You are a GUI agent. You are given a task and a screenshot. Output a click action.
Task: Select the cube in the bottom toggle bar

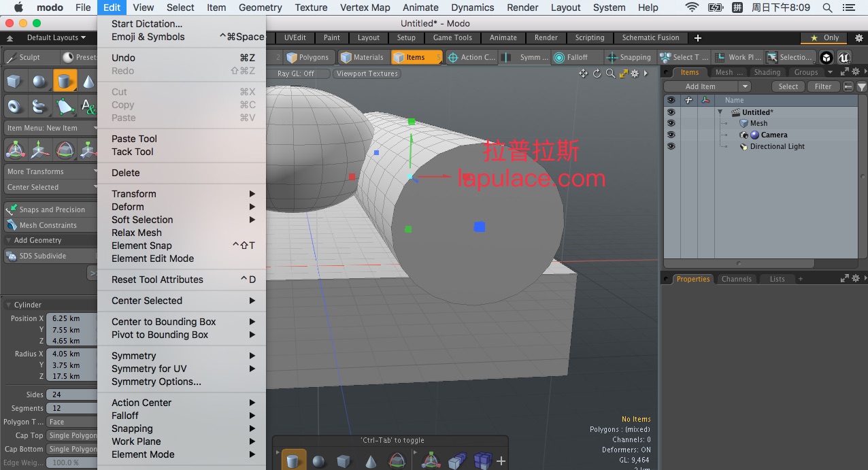tap(344, 461)
